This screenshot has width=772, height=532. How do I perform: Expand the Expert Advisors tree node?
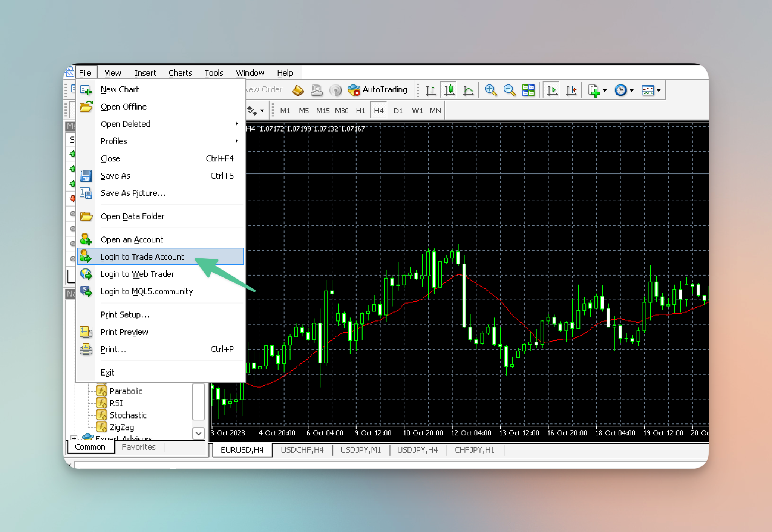(74, 438)
